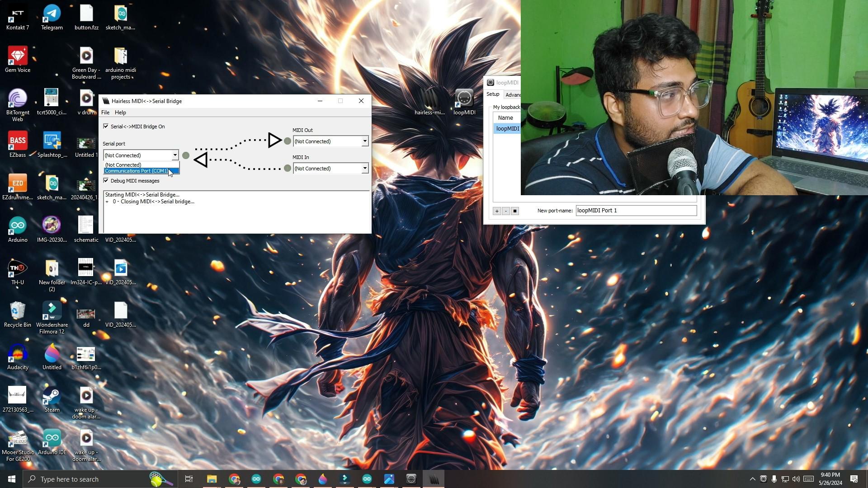Select the loopMIDI port row in list
The image size is (868, 488).
[507, 129]
